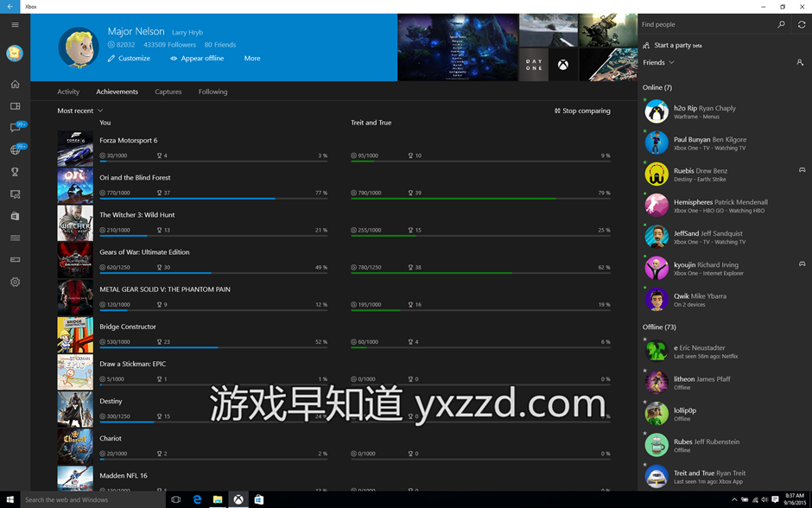
Task: Expand the Friends filter dropdown
Action: coord(658,62)
